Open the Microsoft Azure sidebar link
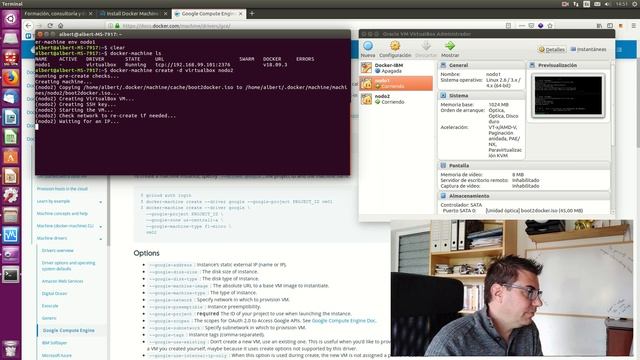This screenshot has width=640, height=360. click(x=56, y=356)
